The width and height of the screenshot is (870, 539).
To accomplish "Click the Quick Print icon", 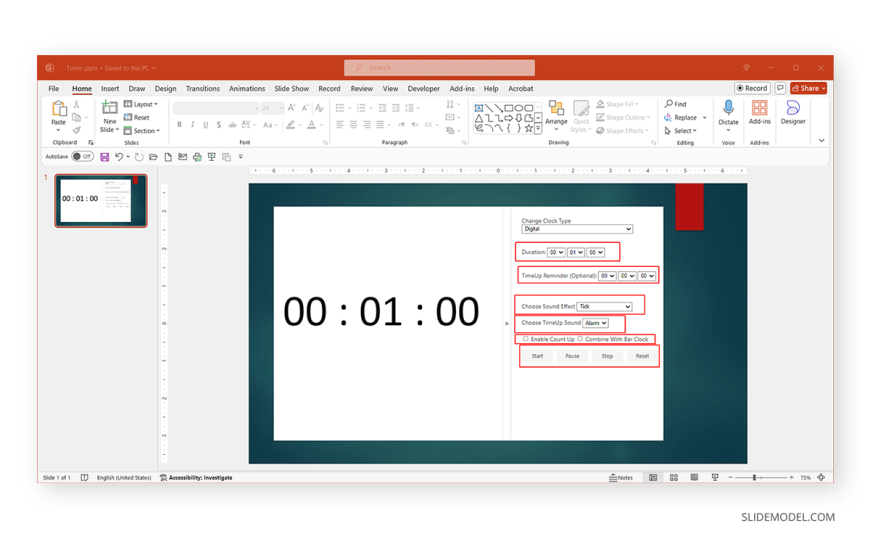I will pos(197,157).
